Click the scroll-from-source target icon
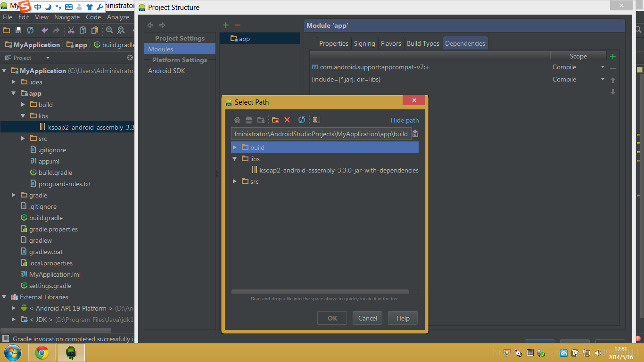The height and width of the screenshot is (362, 644). (130, 58)
